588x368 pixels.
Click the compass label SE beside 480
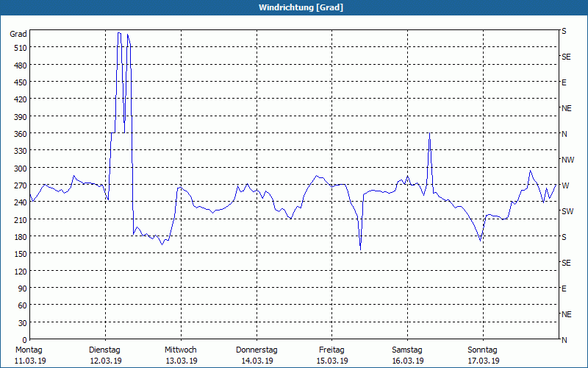[566, 57]
